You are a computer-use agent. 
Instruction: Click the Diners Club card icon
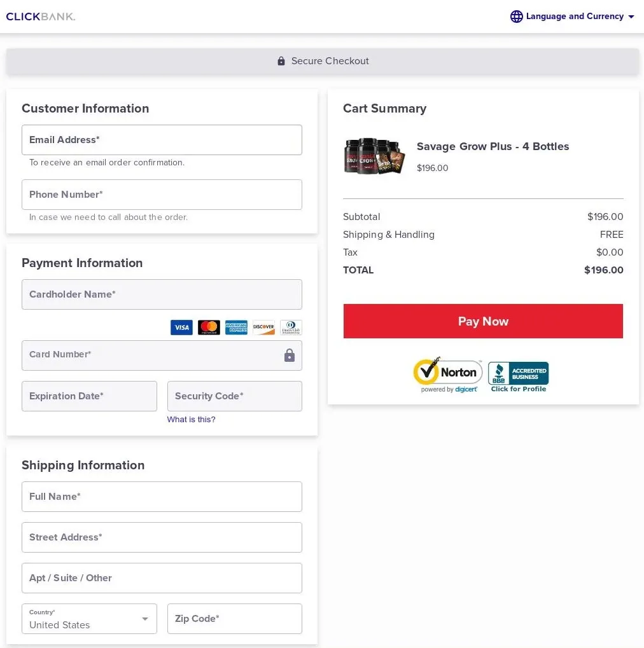tap(291, 327)
